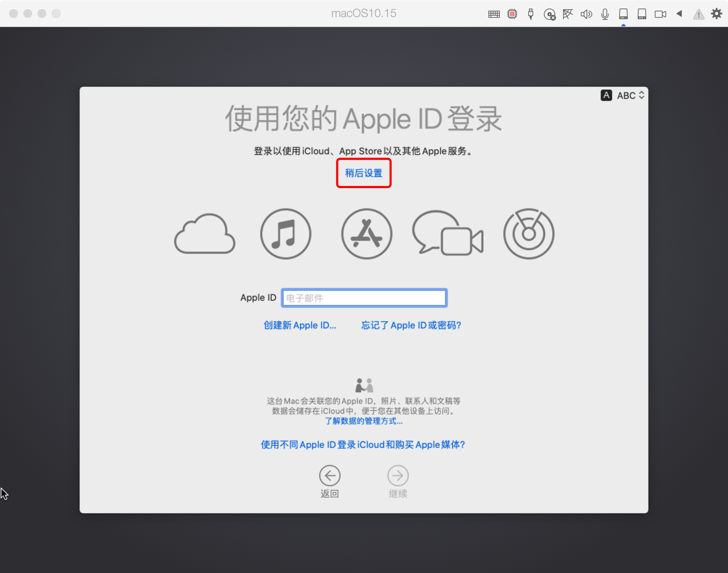
Task: Open the VM settings gear icon
Action: click(717, 14)
